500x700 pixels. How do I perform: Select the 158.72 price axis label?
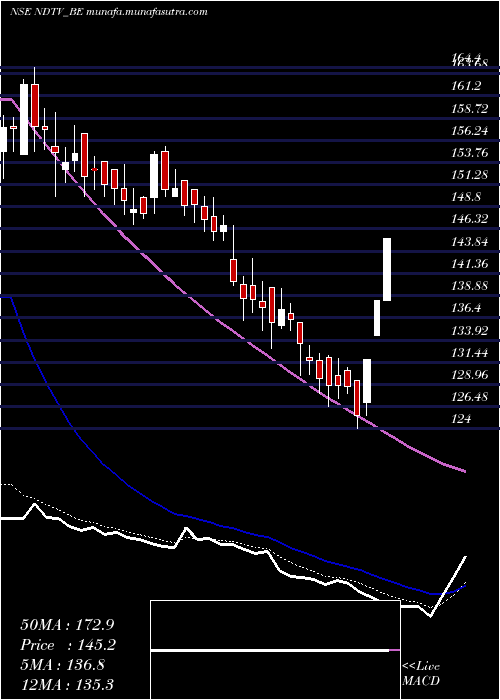point(469,108)
